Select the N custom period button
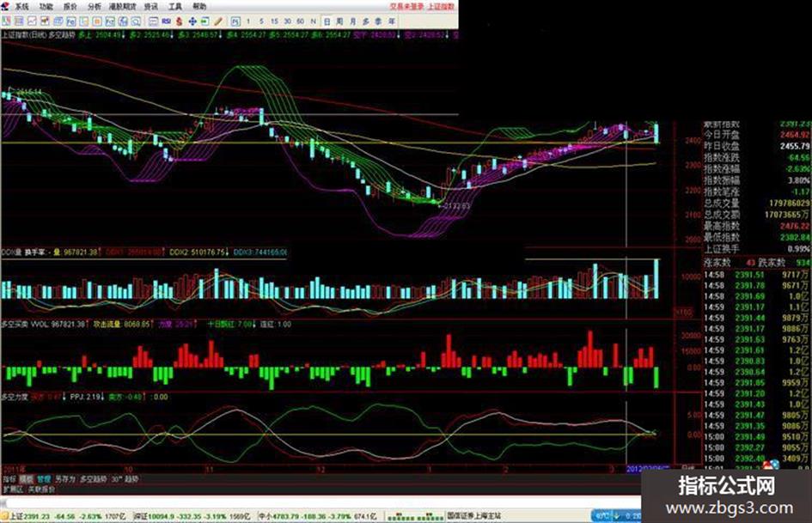Screen dimensions: 812x523 [313, 21]
